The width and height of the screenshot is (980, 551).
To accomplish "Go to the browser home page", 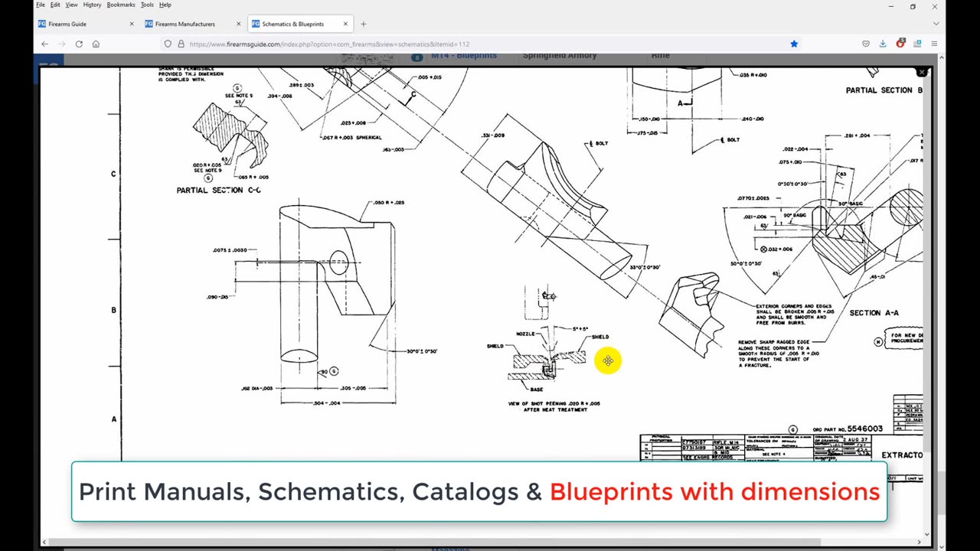I will pyautogui.click(x=96, y=44).
